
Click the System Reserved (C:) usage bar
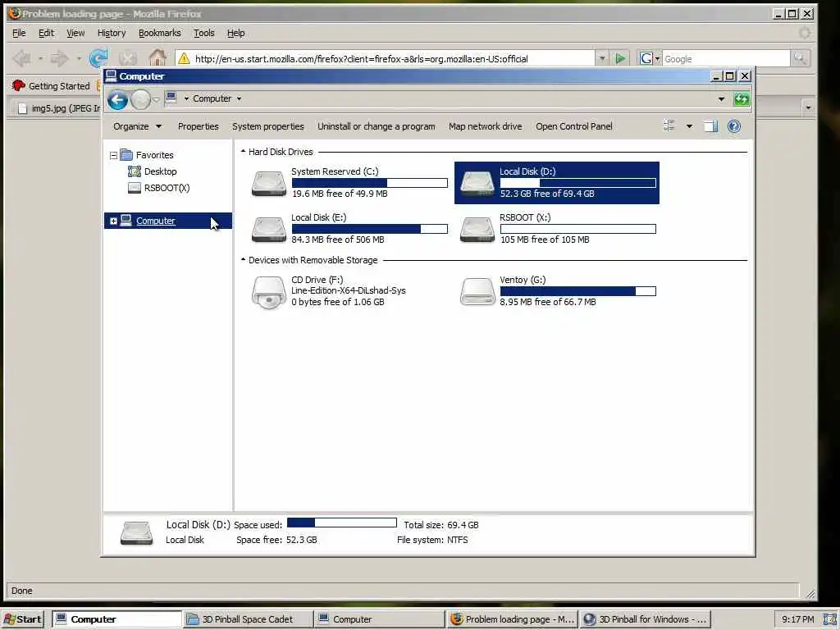[370, 183]
